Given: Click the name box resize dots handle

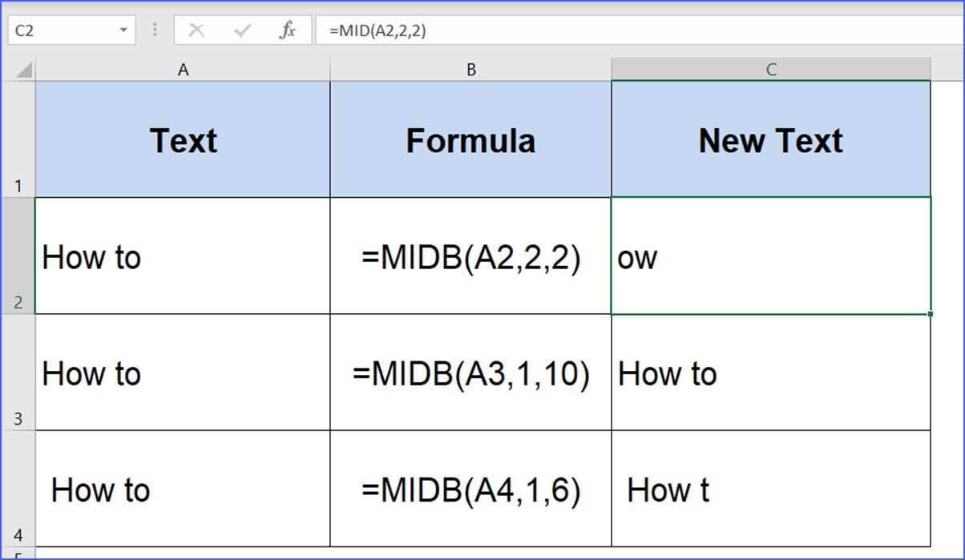Looking at the screenshot, I should tap(154, 31).
